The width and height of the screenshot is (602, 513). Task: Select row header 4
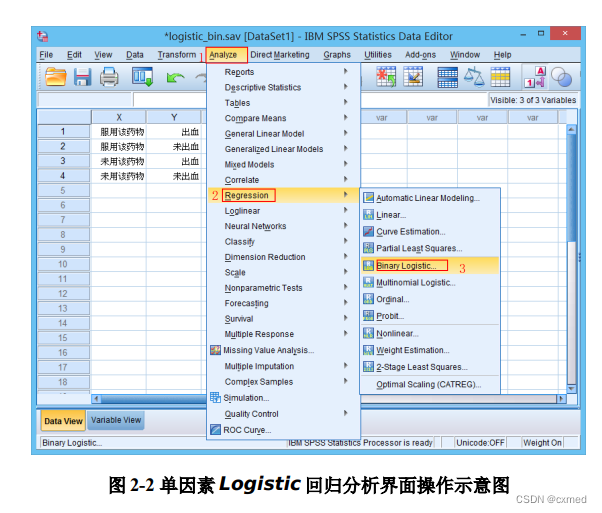tap(63, 176)
